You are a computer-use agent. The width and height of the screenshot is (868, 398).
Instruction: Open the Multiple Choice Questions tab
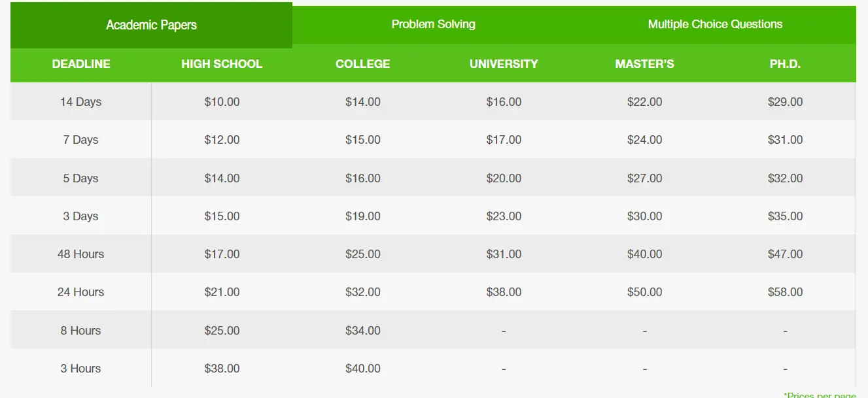click(x=715, y=24)
